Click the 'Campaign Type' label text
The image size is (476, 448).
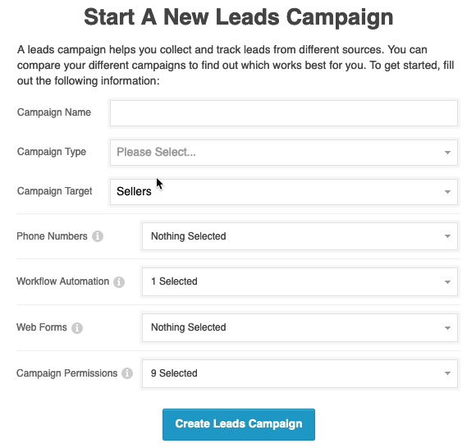(52, 152)
